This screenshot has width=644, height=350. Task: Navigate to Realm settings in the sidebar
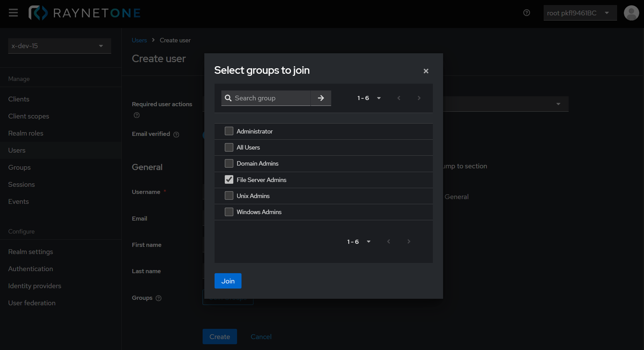(x=30, y=252)
